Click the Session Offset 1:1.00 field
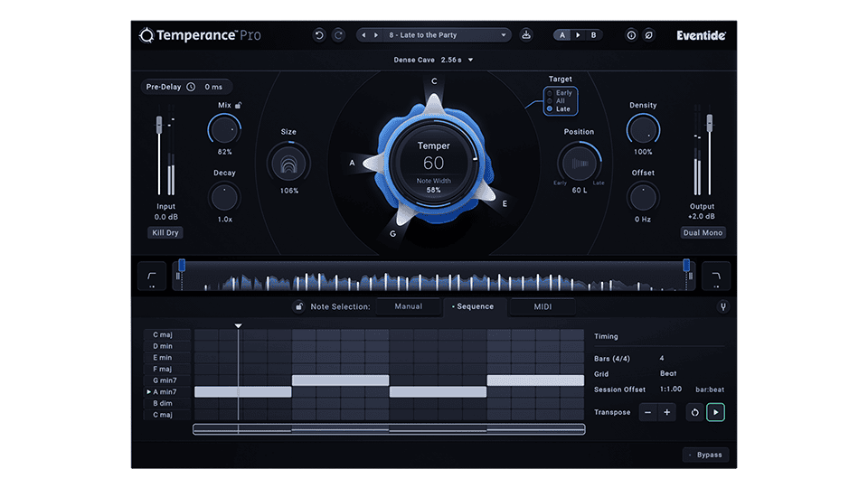The image size is (868, 488). 670,389
